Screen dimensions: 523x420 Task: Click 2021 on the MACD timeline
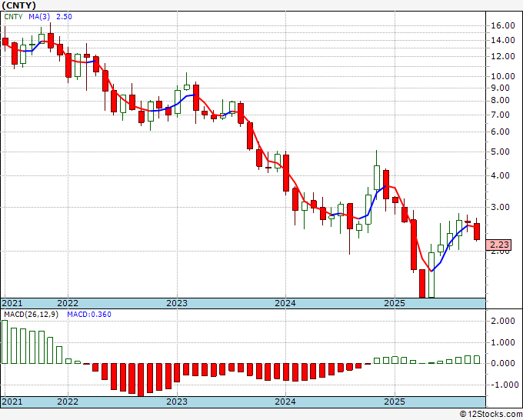12,402
